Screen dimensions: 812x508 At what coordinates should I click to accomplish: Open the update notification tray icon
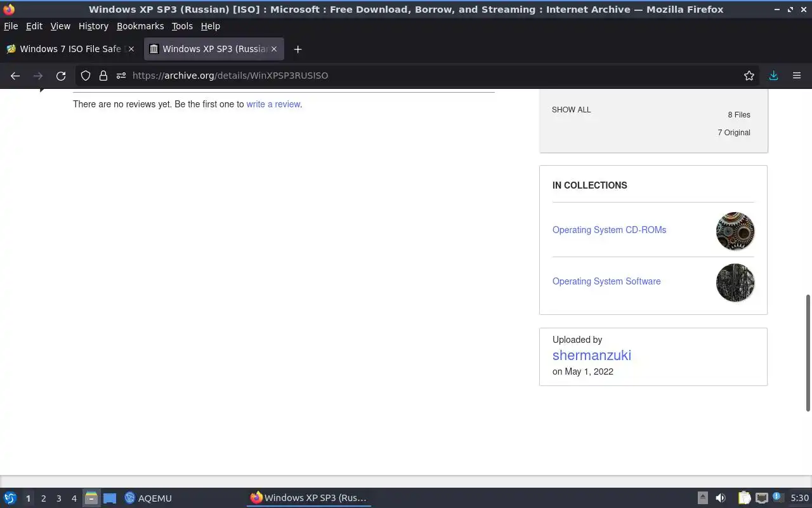778,497
